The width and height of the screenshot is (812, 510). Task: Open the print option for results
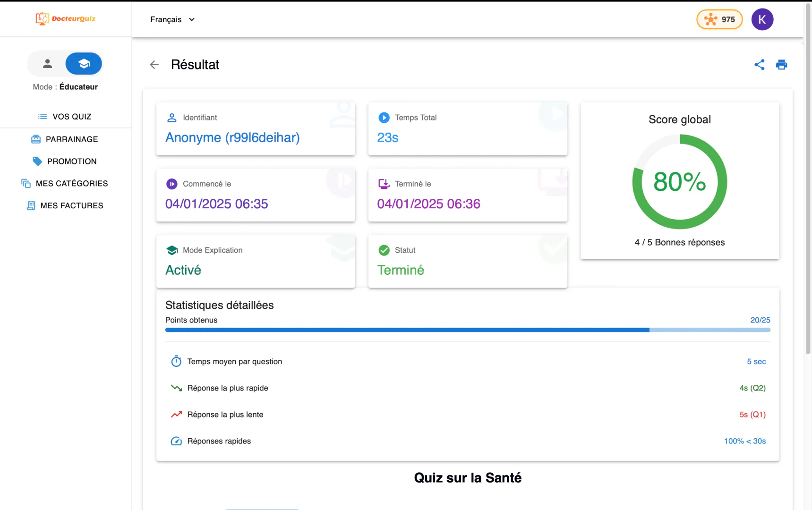point(782,65)
